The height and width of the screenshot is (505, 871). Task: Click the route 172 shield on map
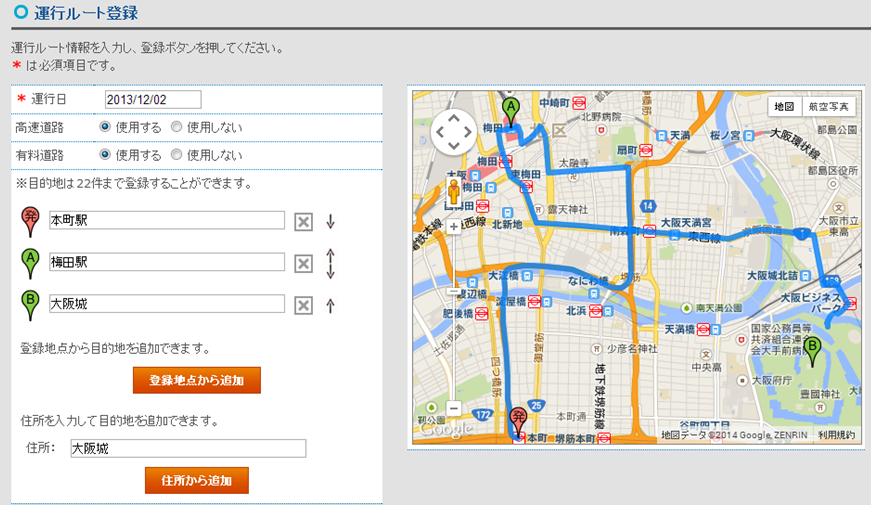483,414
